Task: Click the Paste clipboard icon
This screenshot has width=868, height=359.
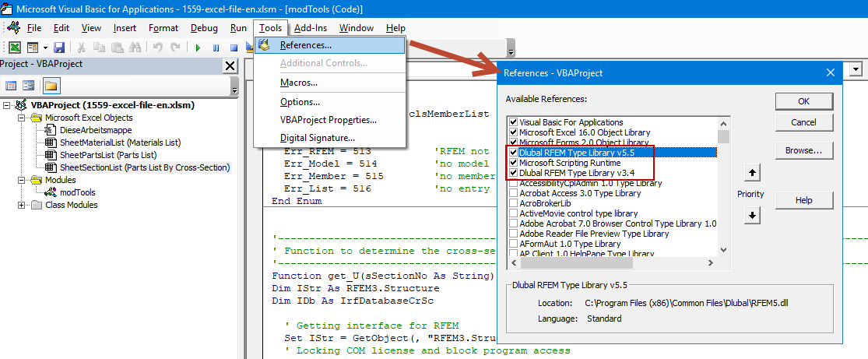Action: (x=117, y=48)
